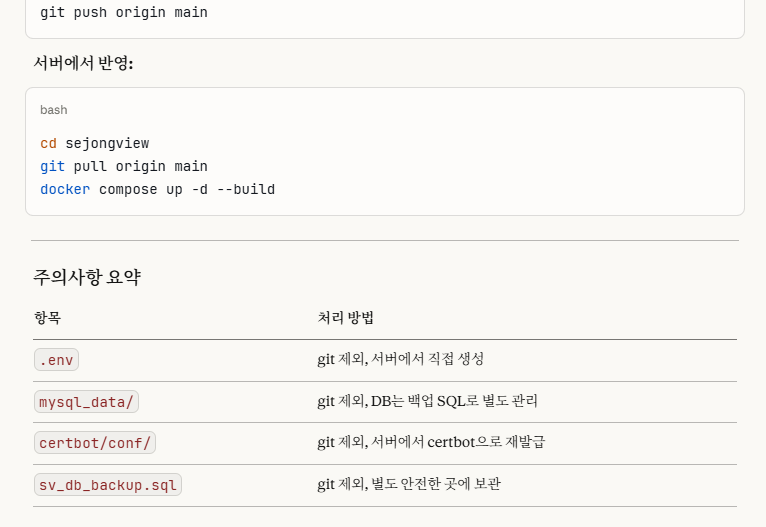Click the "git push origin main" command
Screen dimensions: 766x527
(124, 13)
